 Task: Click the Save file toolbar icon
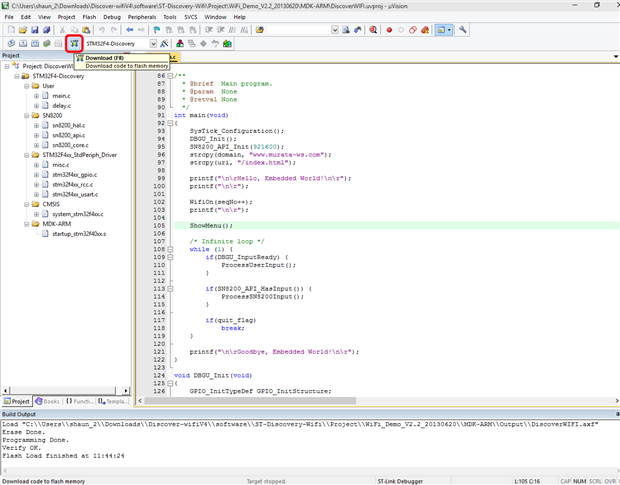pyautogui.click(x=33, y=30)
